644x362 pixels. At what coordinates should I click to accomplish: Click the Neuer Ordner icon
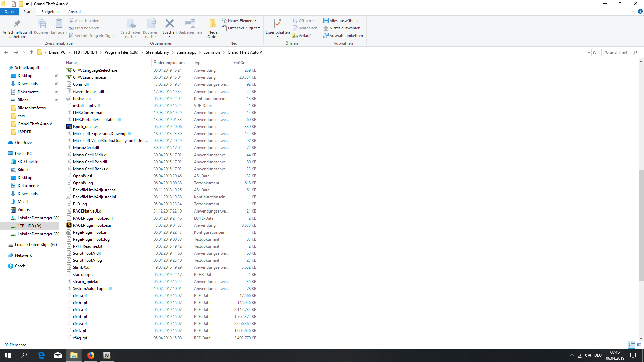[x=213, y=24]
